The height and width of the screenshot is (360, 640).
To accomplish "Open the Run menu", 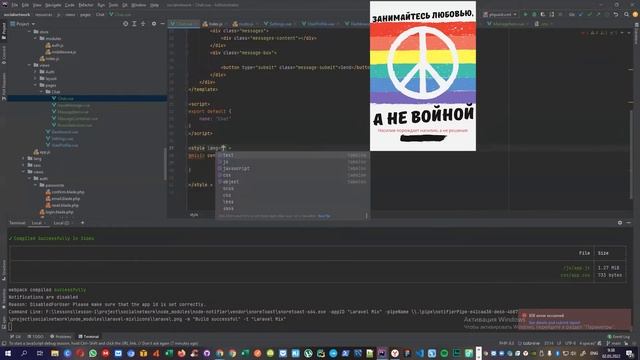I will tap(101, 5).
